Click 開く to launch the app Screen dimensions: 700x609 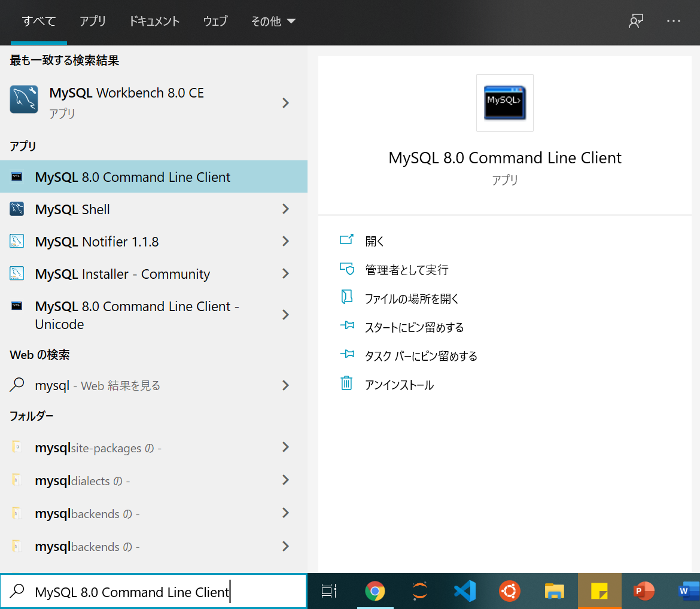click(375, 241)
